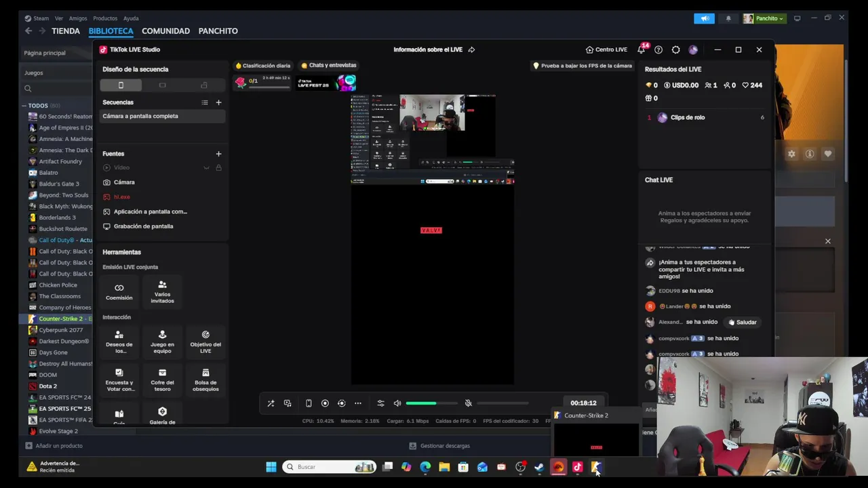Viewport: 868px width, 488px height.
Task: Click Gestionar descargas in Steam
Action: coord(439,446)
